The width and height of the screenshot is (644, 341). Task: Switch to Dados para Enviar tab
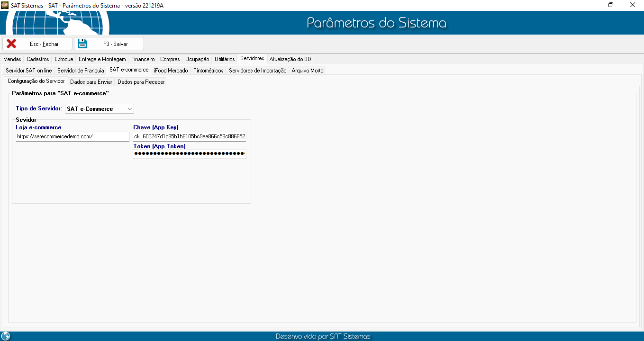[91, 82]
